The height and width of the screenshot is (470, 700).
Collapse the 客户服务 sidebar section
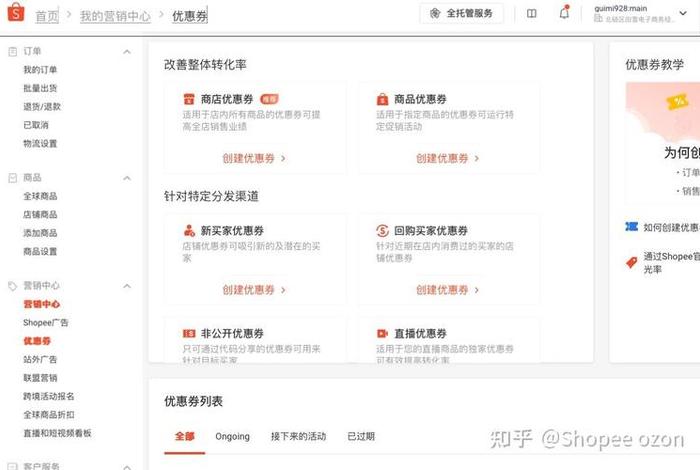pyautogui.click(x=127, y=467)
